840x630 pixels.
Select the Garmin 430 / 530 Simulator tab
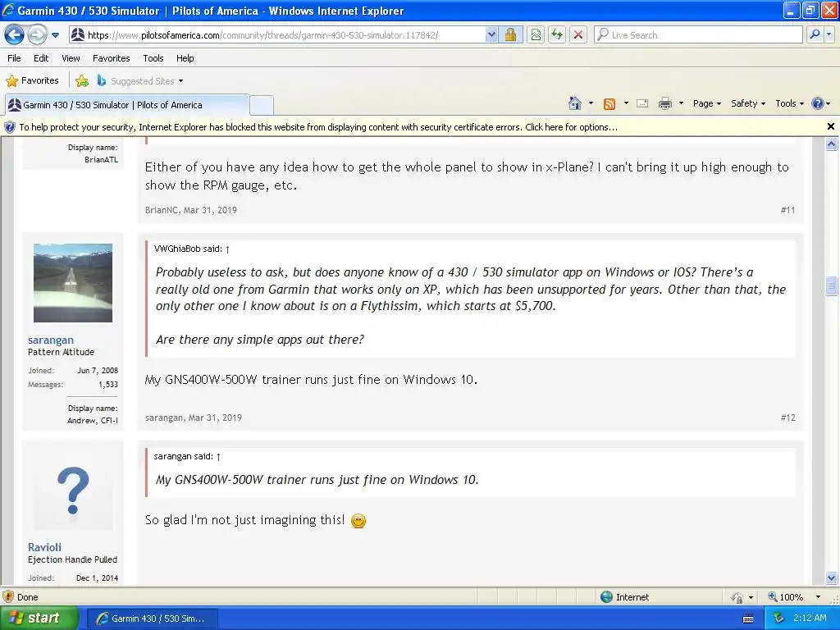(127, 105)
